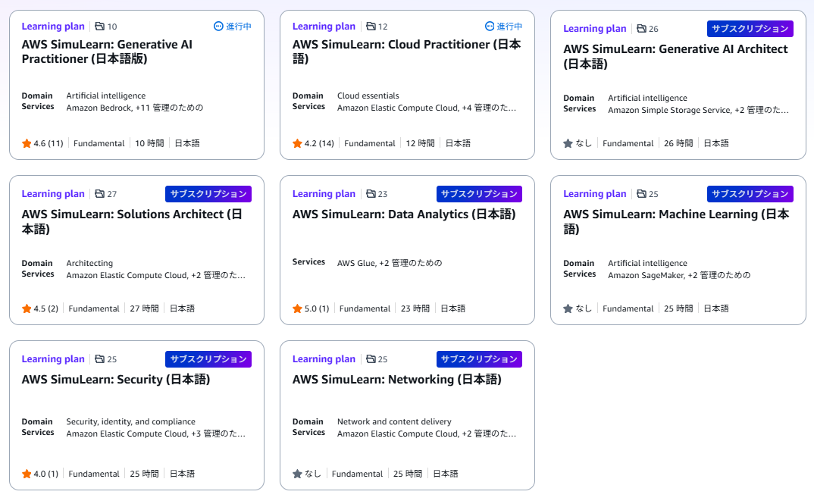Image resolution: width=814 pixels, height=504 pixels.
Task: Click '26 時間' duration on Generative AI Architect card
Action: [678, 143]
